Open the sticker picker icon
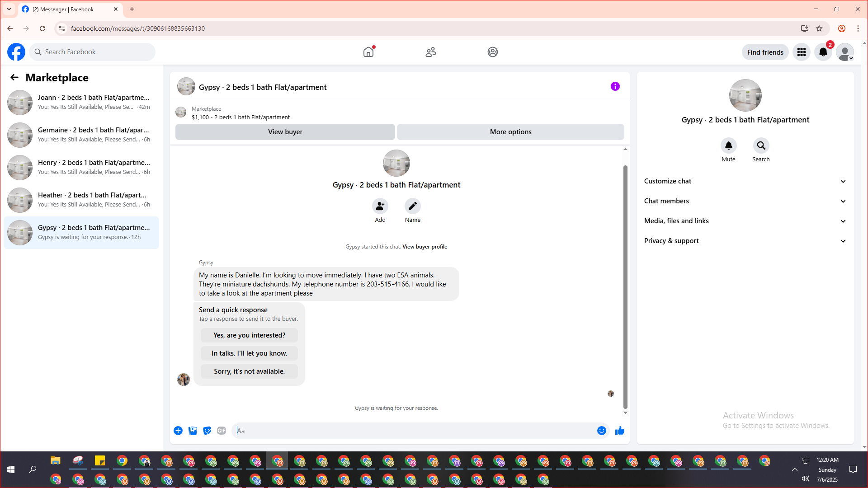This screenshot has height=488, width=868. coord(207,431)
